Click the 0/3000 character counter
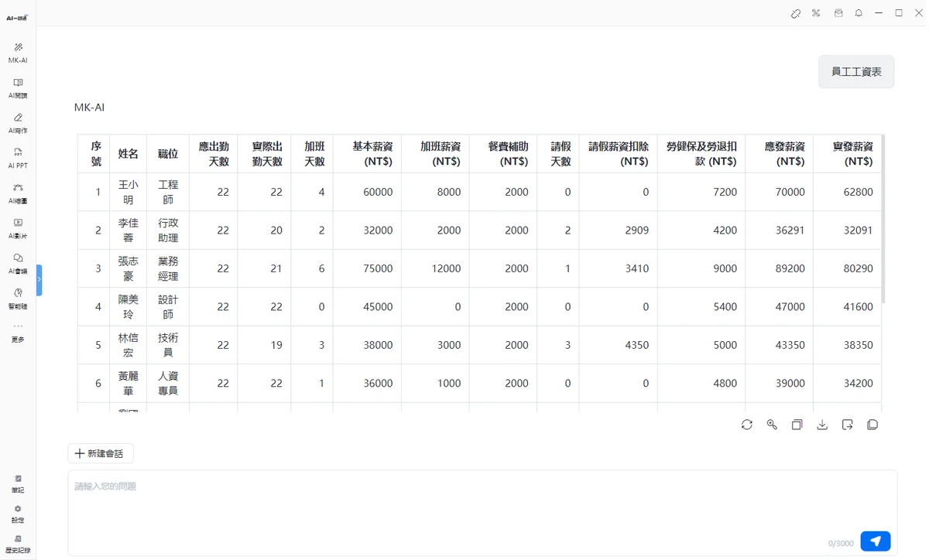Viewport: 929px width, 560px height. click(x=841, y=544)
